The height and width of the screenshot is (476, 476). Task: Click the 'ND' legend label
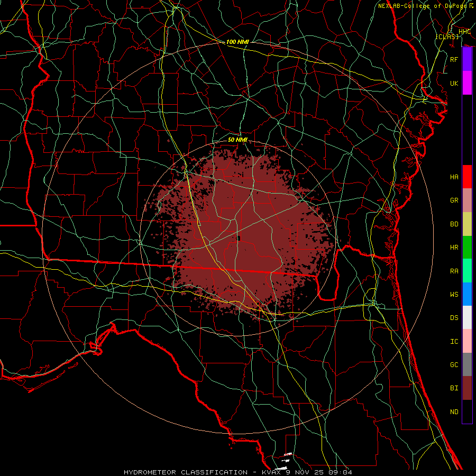point(454,412)
